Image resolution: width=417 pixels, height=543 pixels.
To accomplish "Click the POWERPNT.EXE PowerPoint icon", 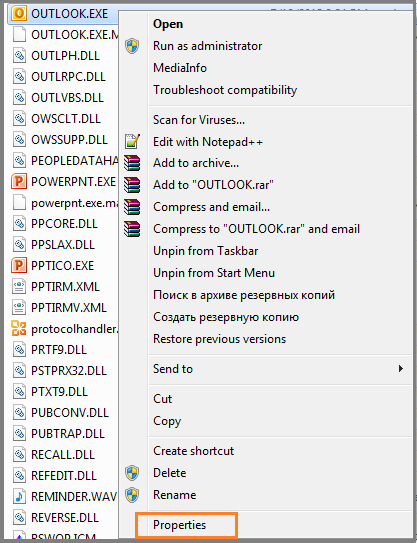I will 19,181.
